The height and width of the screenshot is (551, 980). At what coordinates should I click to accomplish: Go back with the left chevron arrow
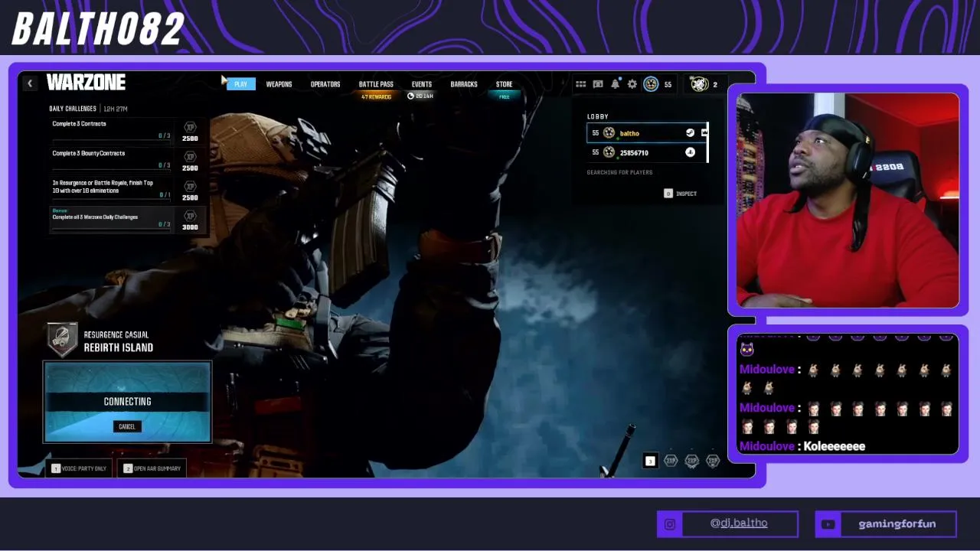(x=29, y=83)
